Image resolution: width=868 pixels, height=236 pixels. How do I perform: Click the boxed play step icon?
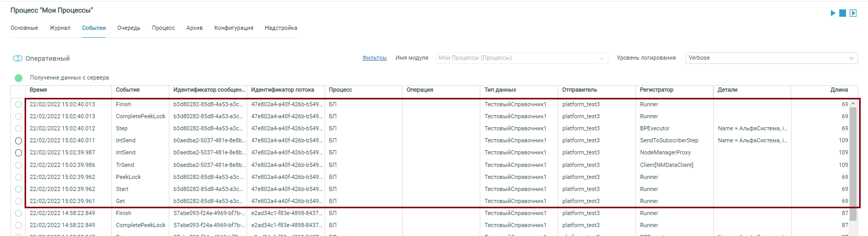pyautogui.click(x=853, y=13)
